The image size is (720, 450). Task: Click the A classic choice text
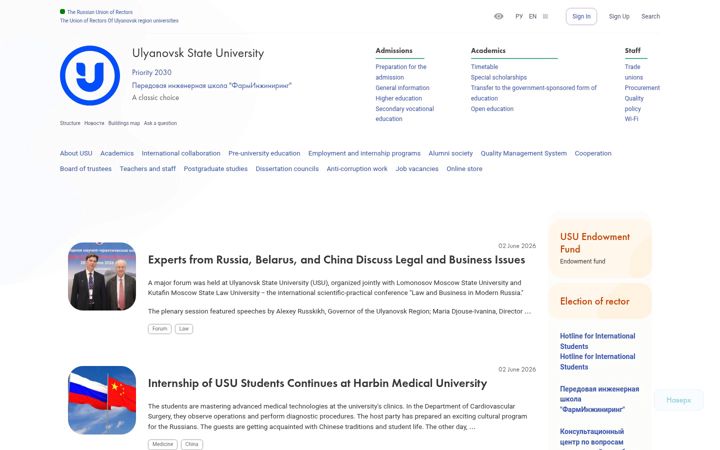click(x=156, y=97)
